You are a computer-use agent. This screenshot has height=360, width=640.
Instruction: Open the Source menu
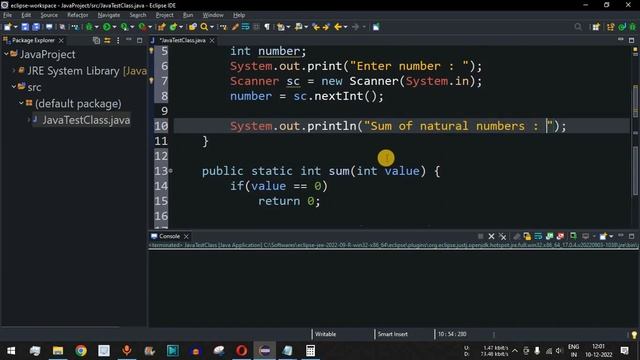(x=49, y=15)
